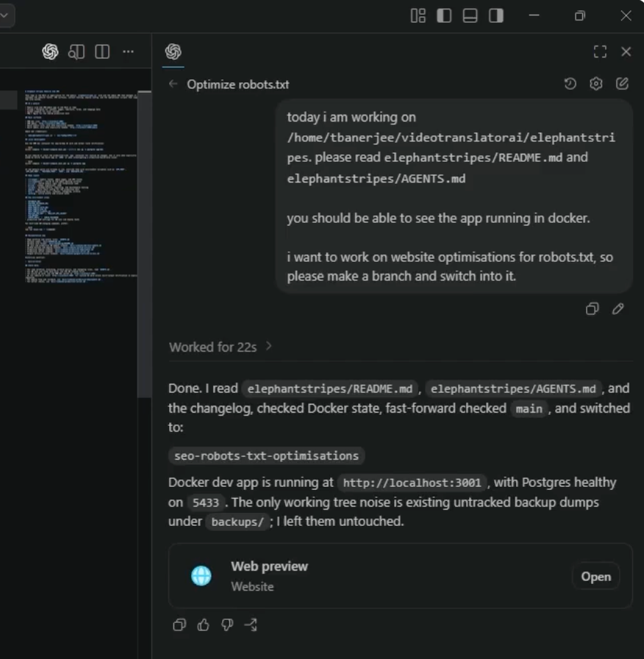Click the editor vertical scrollbar

pyautogui.click(x=145, y=243)
